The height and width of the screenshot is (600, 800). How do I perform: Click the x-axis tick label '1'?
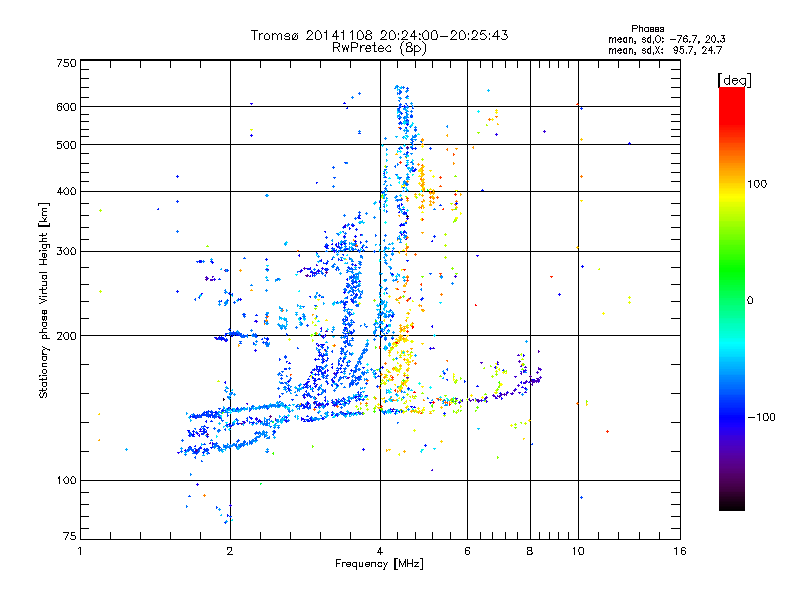[80, 551]
